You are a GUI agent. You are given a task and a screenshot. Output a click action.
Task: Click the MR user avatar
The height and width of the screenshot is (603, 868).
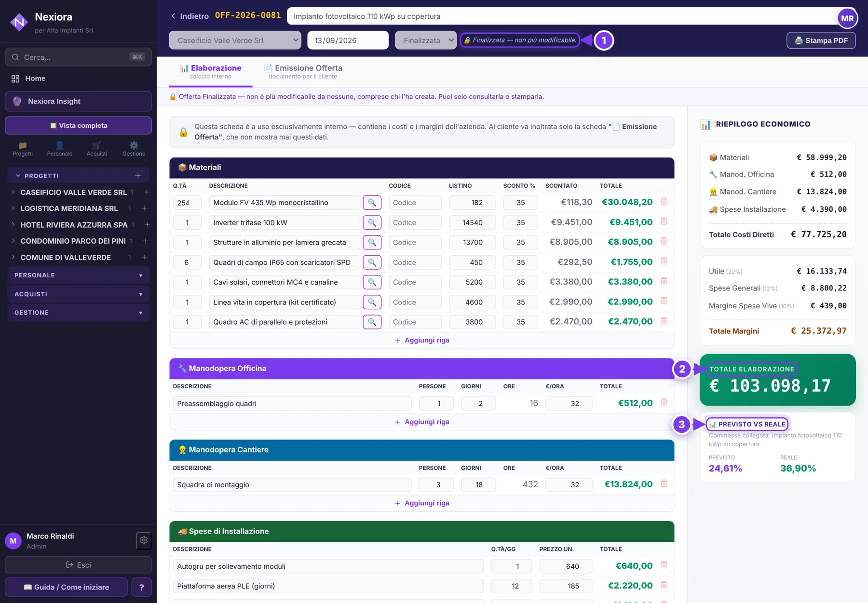(x=847, y=18)
